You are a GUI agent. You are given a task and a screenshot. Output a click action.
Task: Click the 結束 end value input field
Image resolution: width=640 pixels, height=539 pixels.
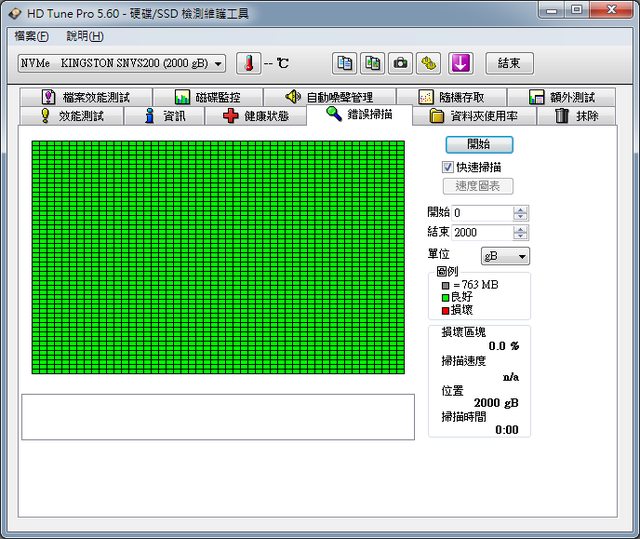[481, 232]
